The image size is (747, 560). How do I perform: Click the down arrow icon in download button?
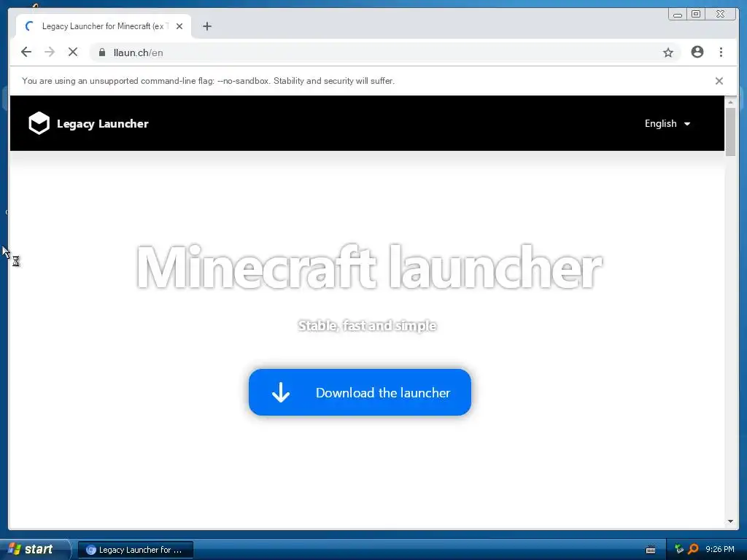pyautogui.click(x=281, y=392)
